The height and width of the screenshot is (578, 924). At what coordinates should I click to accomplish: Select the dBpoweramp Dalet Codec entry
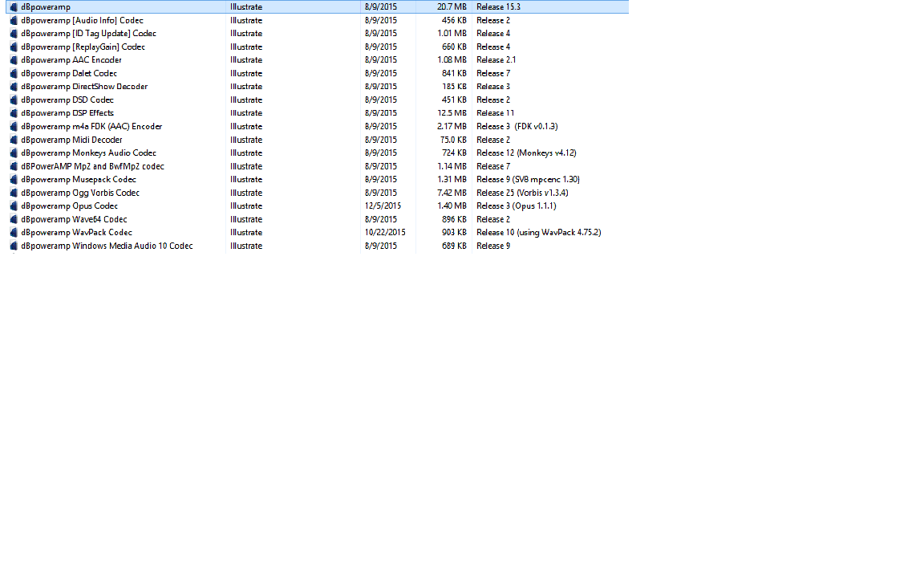pos(69,74)
